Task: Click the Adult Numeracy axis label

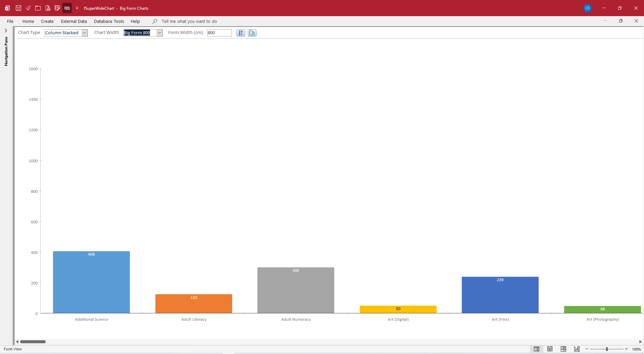Action: click(x=296, y=319)
